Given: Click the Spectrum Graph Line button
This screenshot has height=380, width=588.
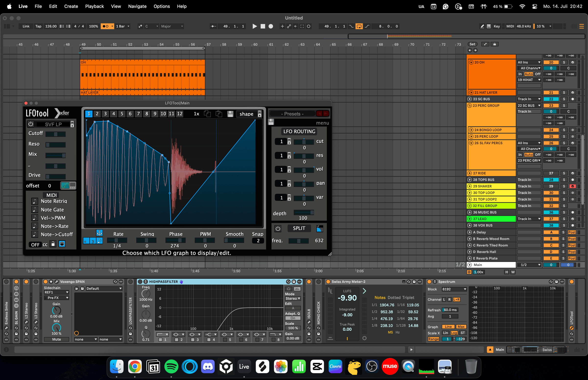Looking at the screenshot, I should click(x=448, y=327).
